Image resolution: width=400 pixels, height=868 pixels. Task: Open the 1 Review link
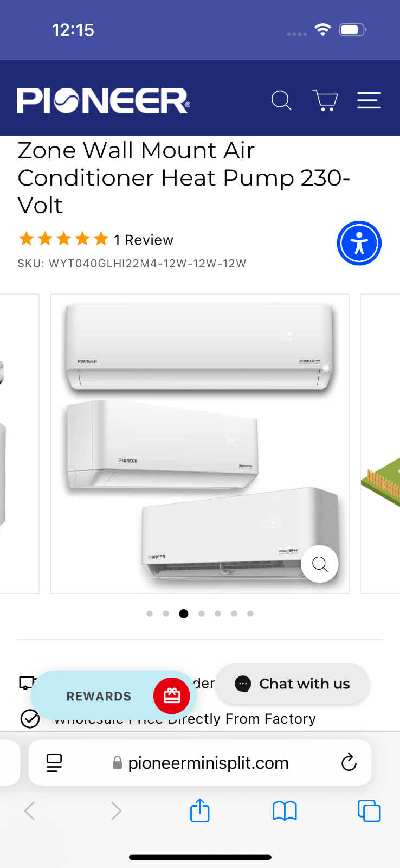[144, 240]
